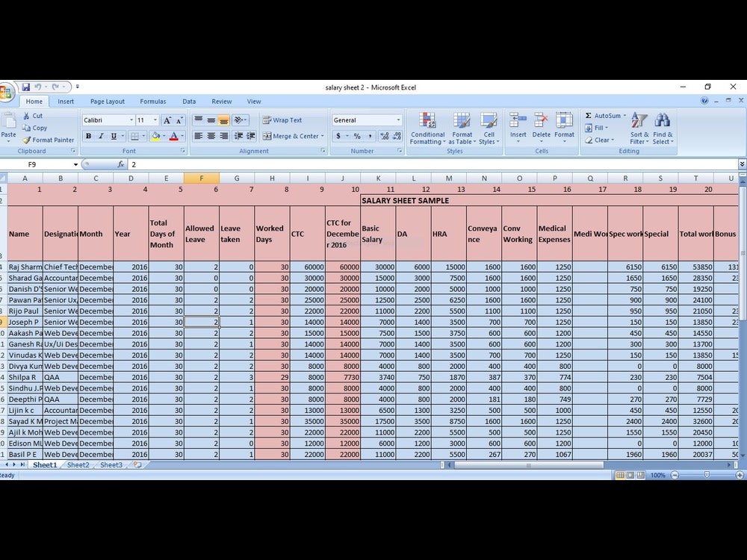Apply red font color
This screenshot has height=560, width=747.
(x=174, y=136)
